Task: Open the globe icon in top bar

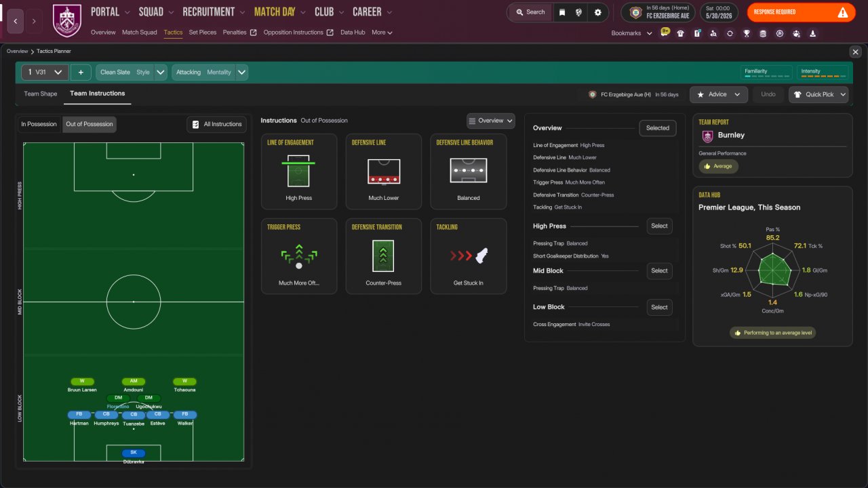Action: (579, 12)
